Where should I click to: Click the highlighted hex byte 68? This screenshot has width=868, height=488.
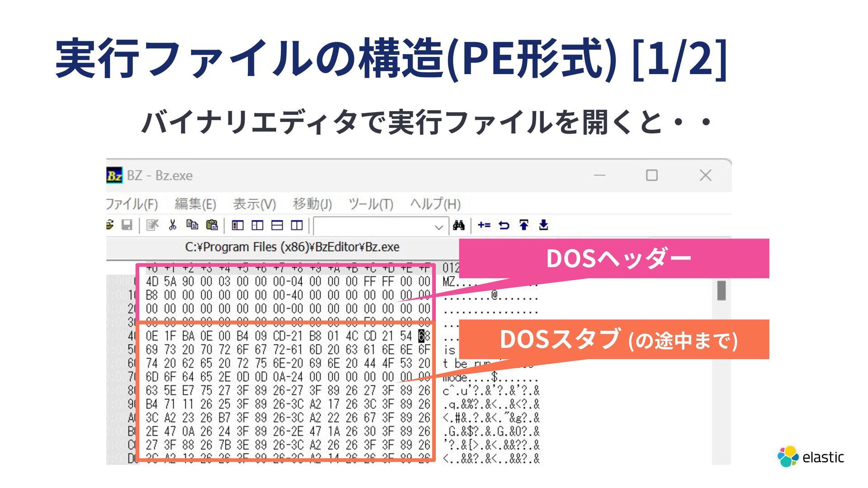[x=424, y=336]
